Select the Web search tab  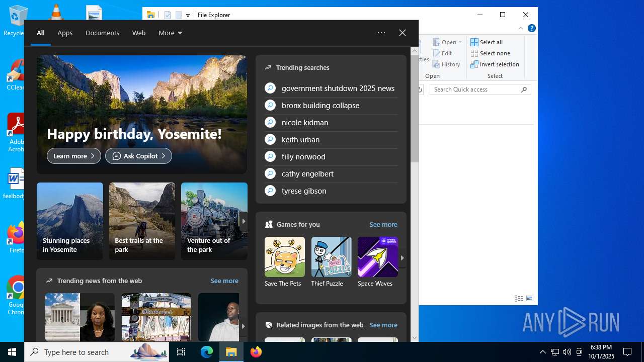click(x=139, y=33)
